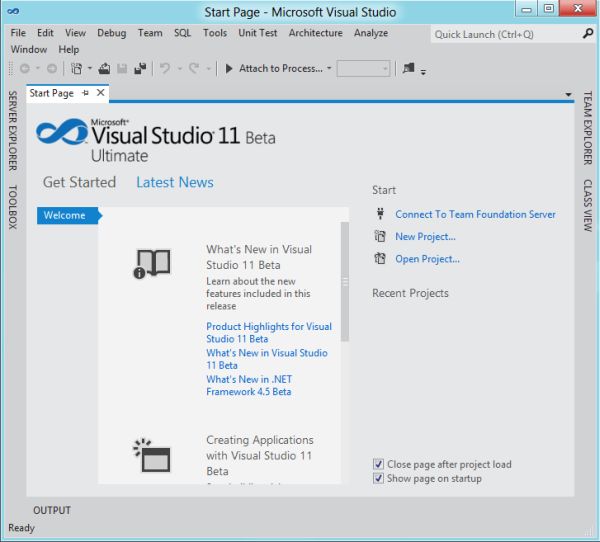Open the Server Explorer side panel tab
This screenshot has width=600, height=542.
(x=13, y=131)
